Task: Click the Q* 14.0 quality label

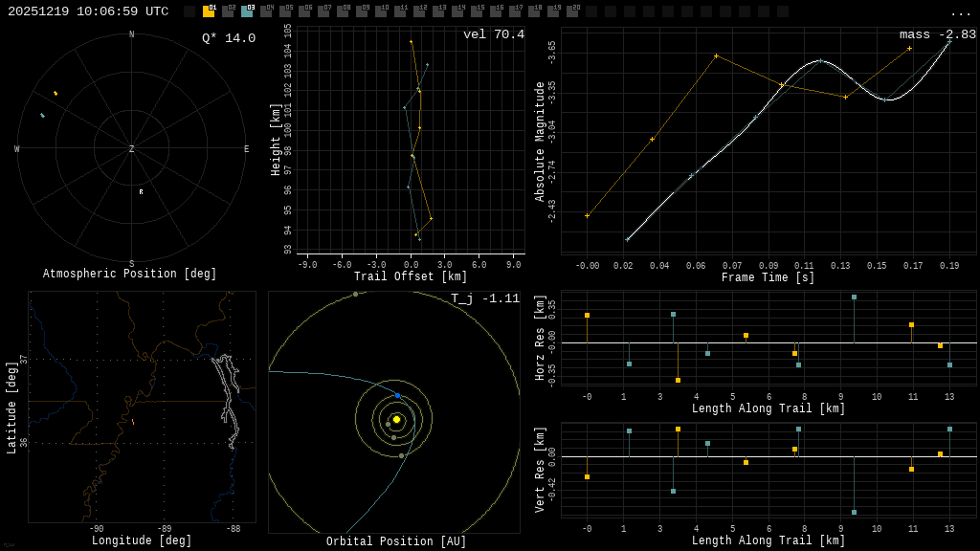Action: (229, 38)
